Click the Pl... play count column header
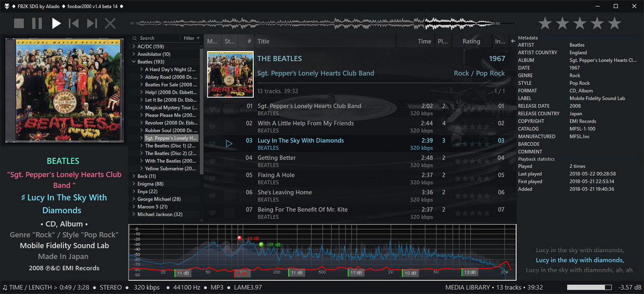Image resolution: width=644 pixels, height=294 pixels. 443,41
